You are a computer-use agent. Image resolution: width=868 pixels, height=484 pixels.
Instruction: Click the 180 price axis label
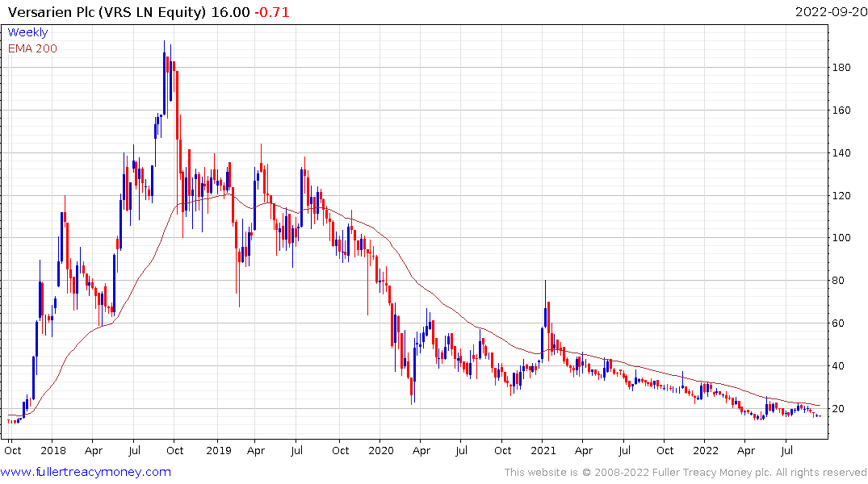pos(841,68)
